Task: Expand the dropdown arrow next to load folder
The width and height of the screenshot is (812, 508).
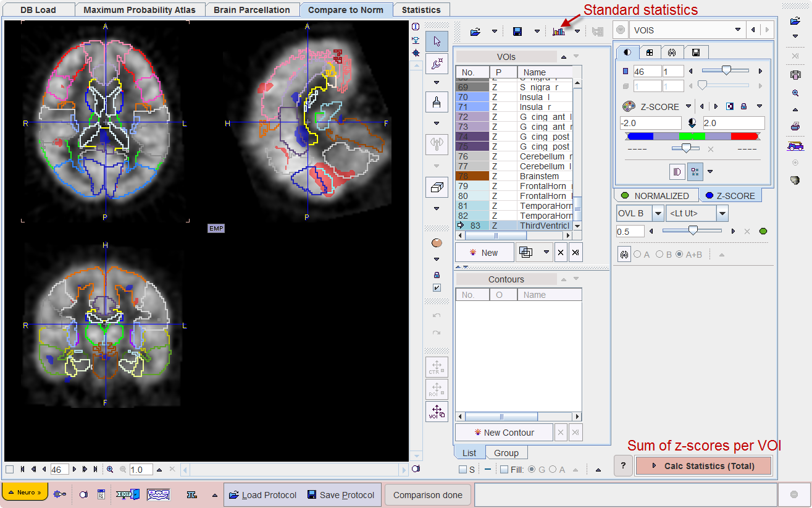Action: (495, 31)
